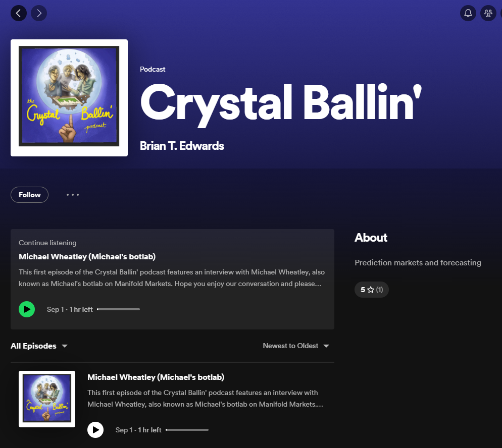Open the three-dot more options menu
The image size is (502, 448).
point(73,195)
